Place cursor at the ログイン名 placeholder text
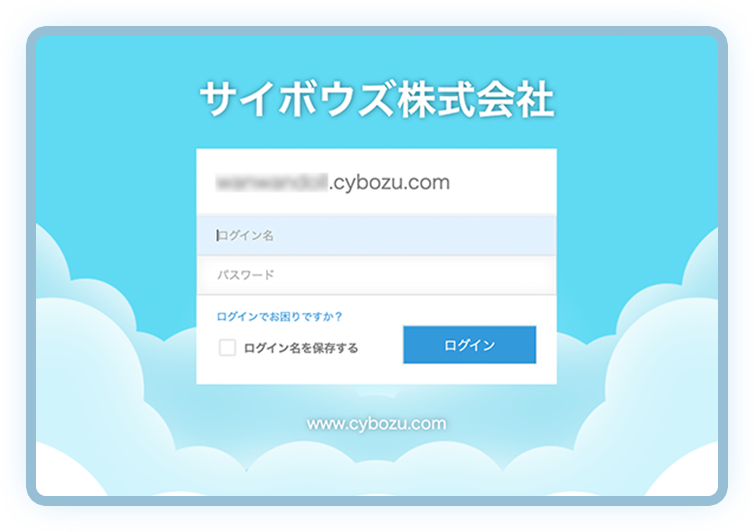754x532 pixels. (x=245, y=235)
